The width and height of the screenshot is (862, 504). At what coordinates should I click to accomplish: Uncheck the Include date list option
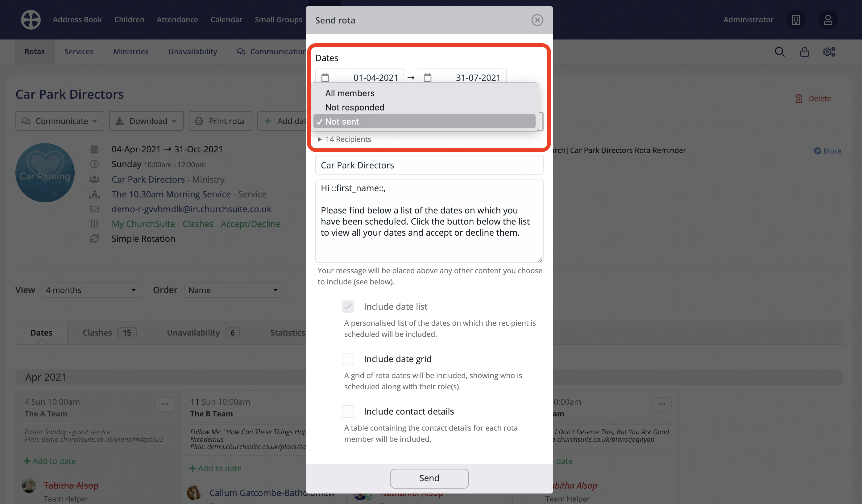coord(348,306)
